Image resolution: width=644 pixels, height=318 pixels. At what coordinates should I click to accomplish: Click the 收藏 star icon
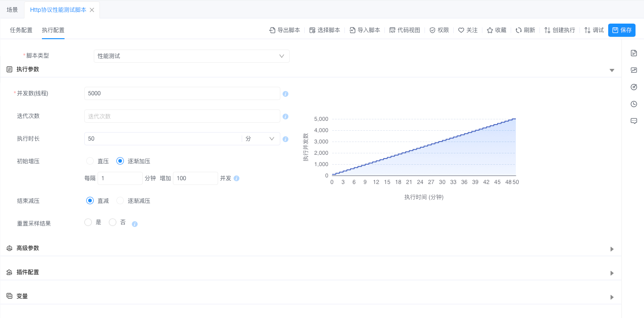490,30
